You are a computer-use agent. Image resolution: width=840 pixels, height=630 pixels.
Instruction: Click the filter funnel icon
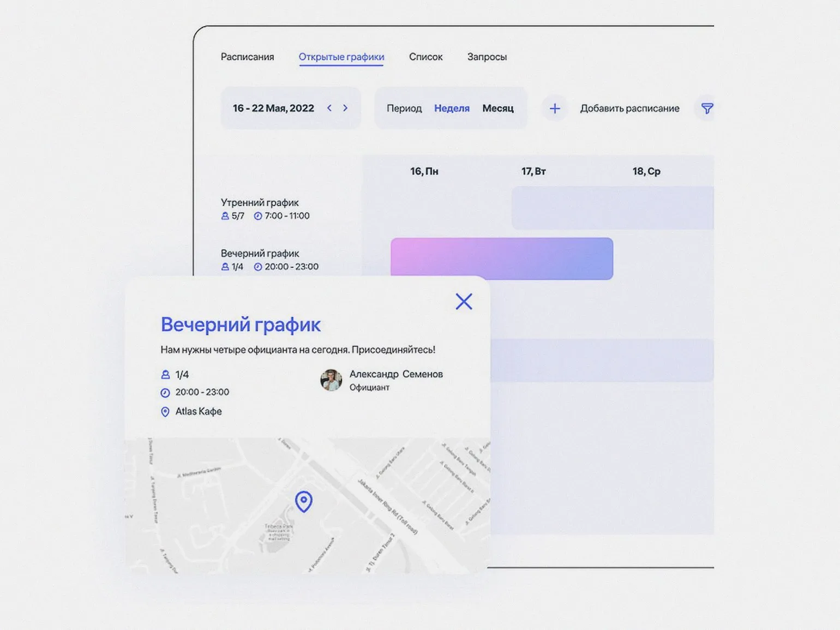coord(706,109)
